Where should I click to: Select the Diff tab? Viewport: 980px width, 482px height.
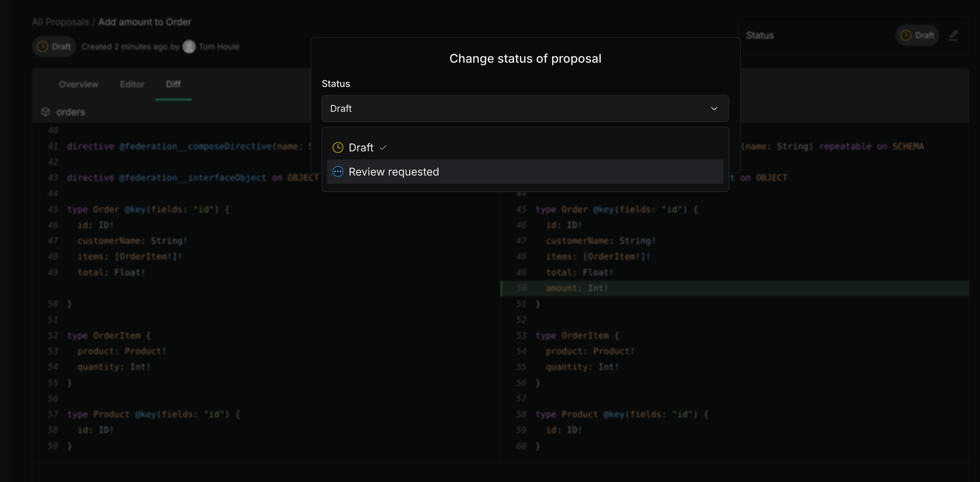[x=173, y=84]
